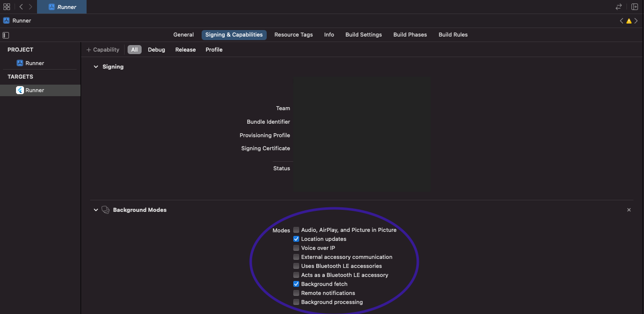The width and height of the screenshot is (644, 314).
Task: Open the code review arrows icon
Action: point(618,7)
